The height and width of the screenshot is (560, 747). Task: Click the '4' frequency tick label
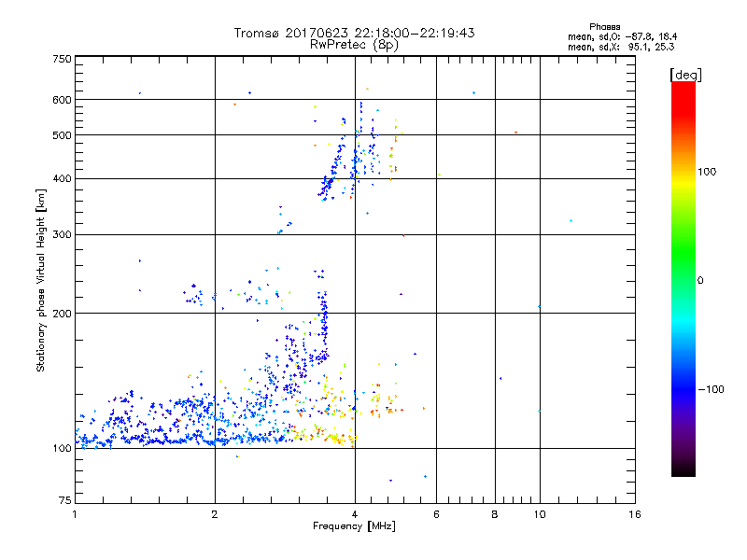pos(355,514)
